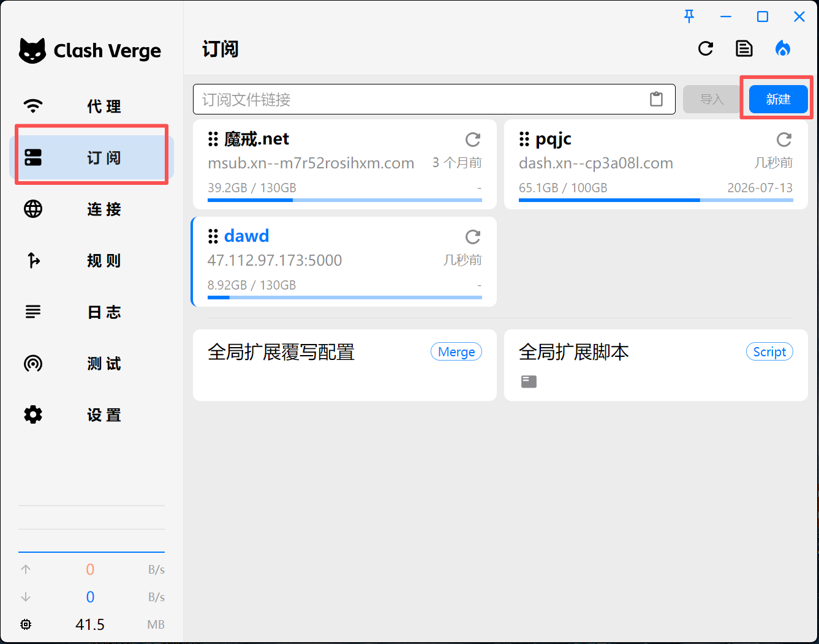The width and height of the screenshot is (819, 644).
Task: Grab drag handle of 魔戒.net card
Action: pos(213,139)
